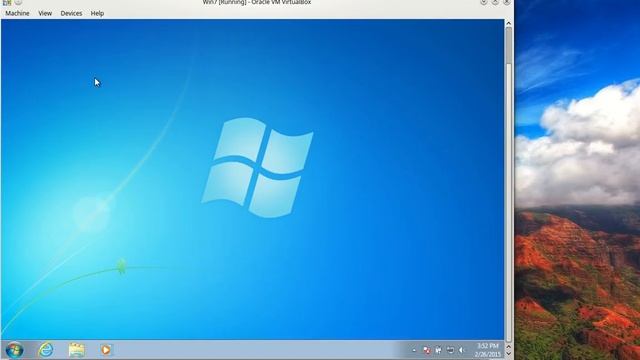The image size is (640, 360).
Task: Launch Internet Explorer from the taskbar
Action: pos(46,350)
